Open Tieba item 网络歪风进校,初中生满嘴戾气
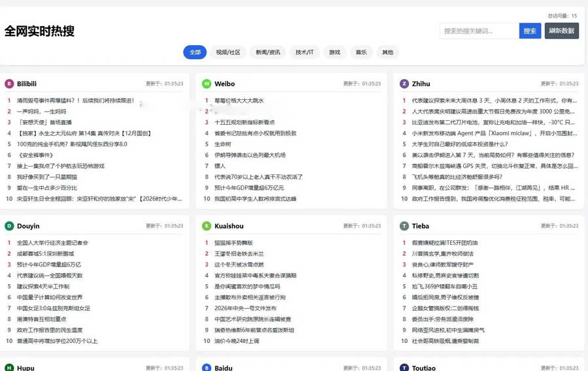The height and width of the screenshot is (371, 588). tap(448, 330)
